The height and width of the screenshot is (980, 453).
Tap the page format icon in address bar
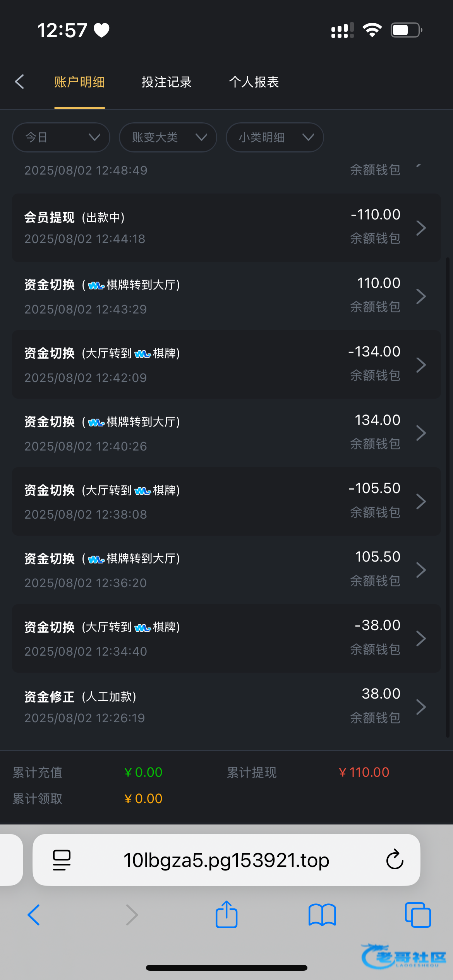click(x=62, y=860)
